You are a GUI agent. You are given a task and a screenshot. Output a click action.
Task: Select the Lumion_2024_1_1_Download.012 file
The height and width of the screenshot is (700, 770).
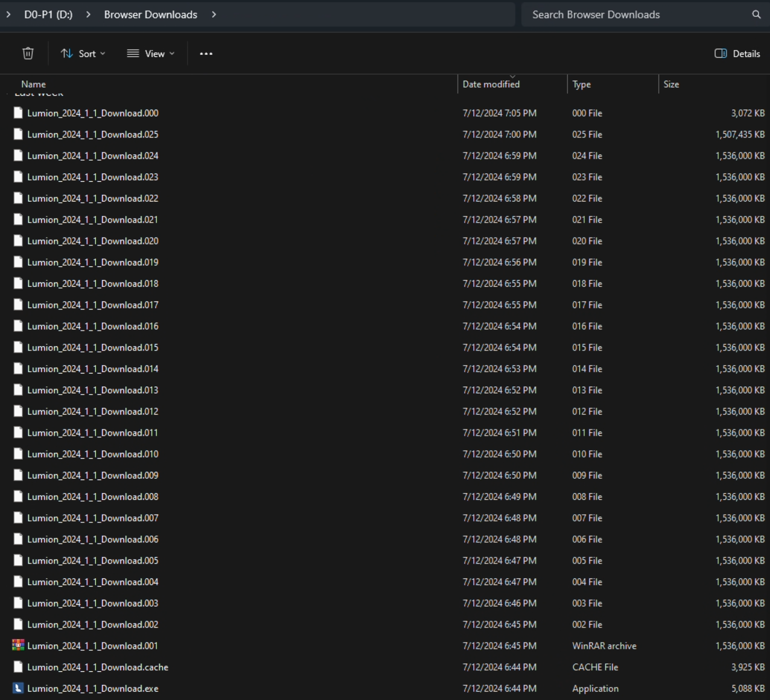point(93,411)
